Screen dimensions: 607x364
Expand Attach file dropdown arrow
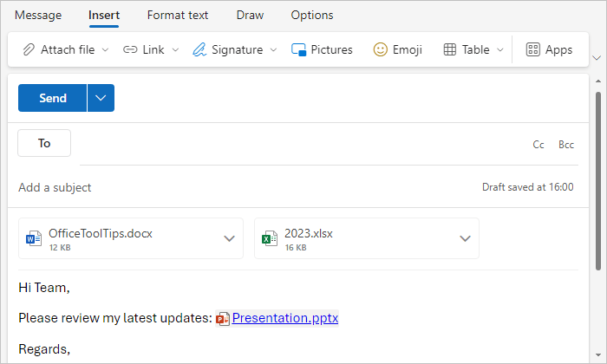click(105, 50)
